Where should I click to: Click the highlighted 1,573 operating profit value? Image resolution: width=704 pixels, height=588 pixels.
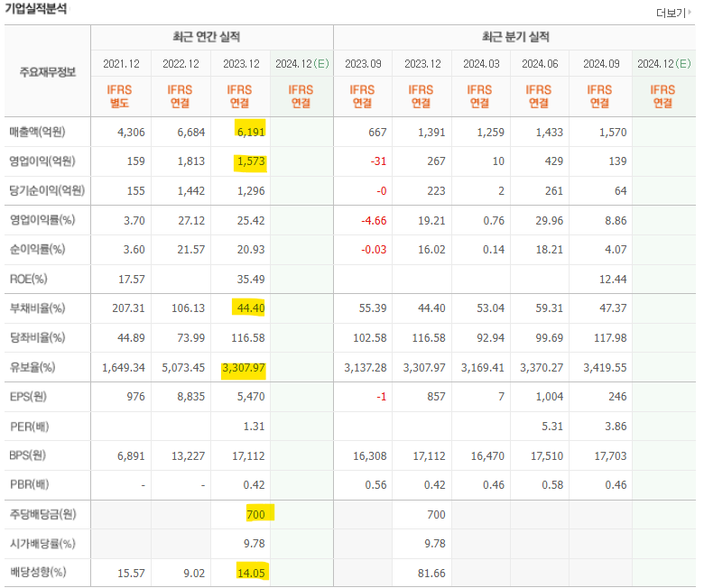pos(251,161)
